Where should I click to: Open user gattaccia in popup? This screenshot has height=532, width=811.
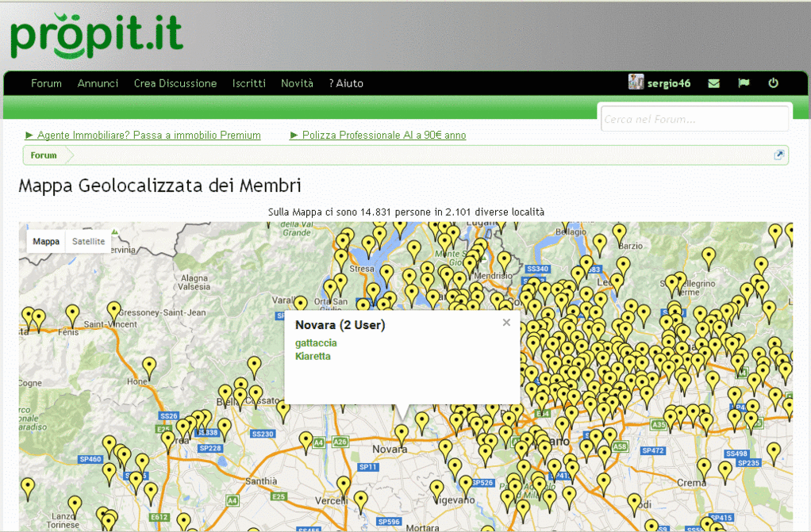click(x=316, y=343)
